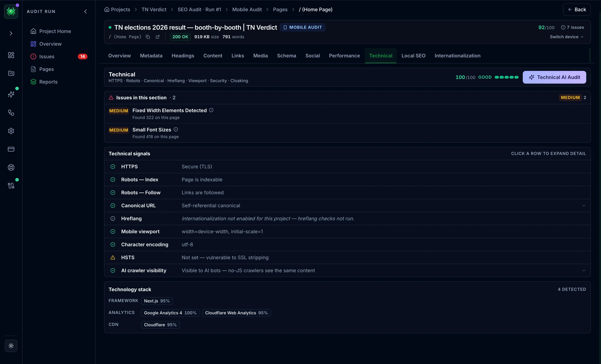The width and height of the screenshot is (601, 364).
Task: Expand the AI crawler visibility row chevron
Action: coord(583,270)
